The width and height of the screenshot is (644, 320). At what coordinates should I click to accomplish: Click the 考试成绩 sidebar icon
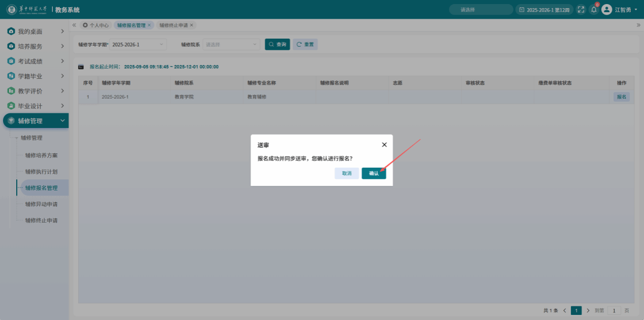click(11, 61)
